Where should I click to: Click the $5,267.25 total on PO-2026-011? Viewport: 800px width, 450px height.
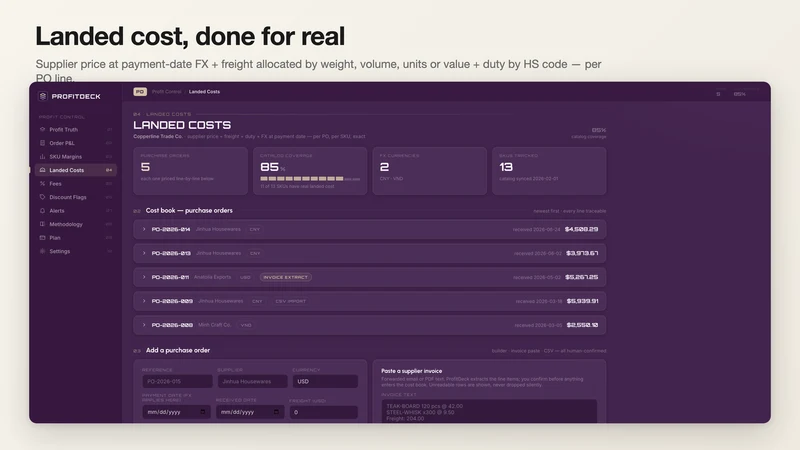(582, 277)
